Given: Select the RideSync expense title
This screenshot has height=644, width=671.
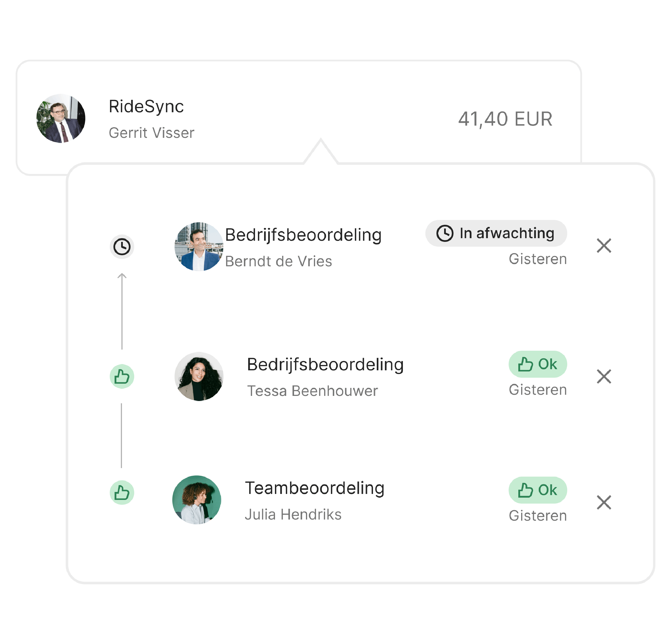Looking at the screenshot, I should click(146, 106).
